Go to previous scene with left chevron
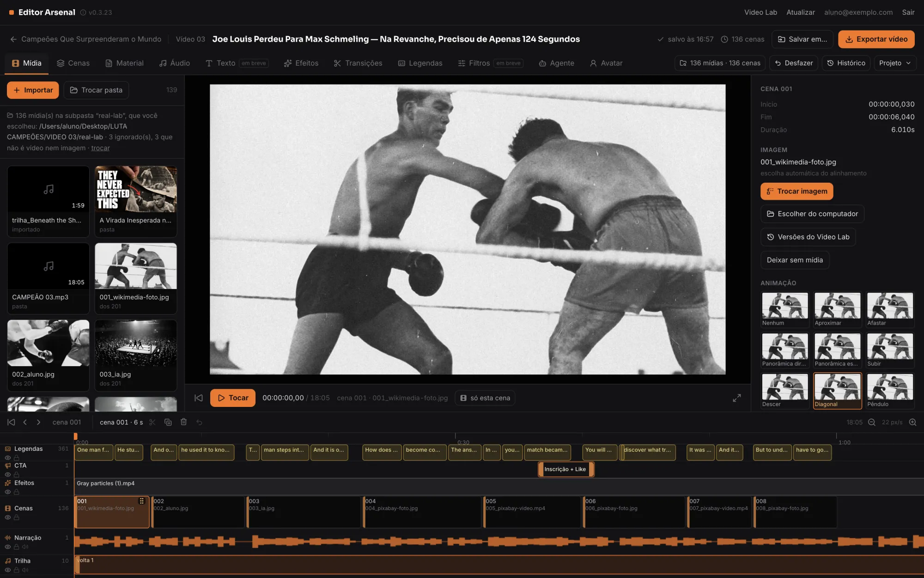 (25, 422)
